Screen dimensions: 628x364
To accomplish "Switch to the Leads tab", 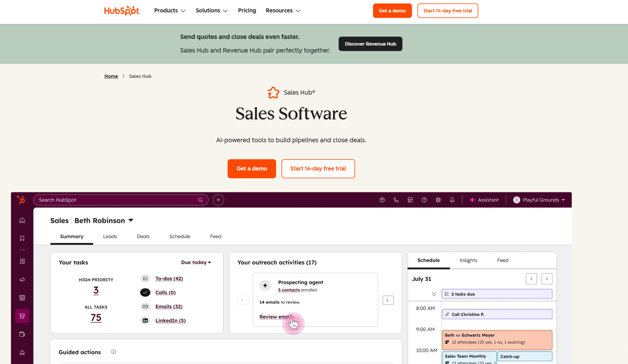I will tap(110, 236).
